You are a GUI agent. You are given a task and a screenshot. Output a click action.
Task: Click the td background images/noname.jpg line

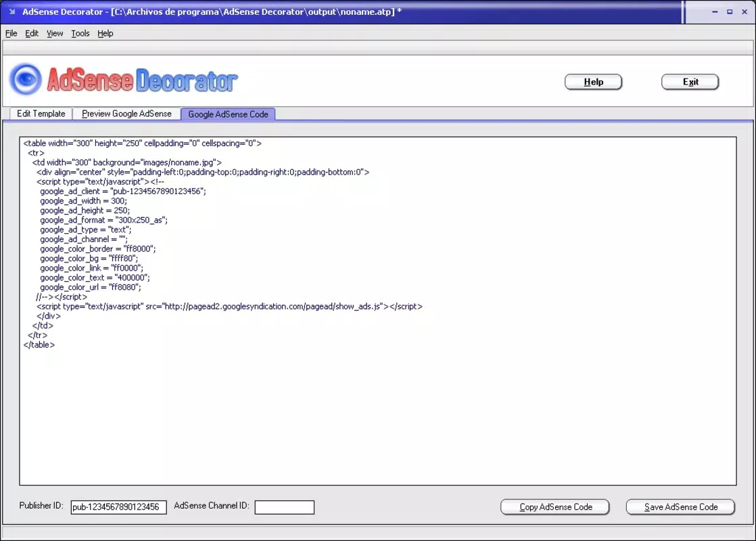pos(127,163)
